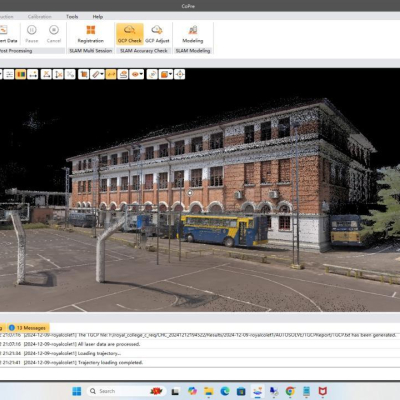Open Microsoft Edge from taskbar

pos(225,391)
